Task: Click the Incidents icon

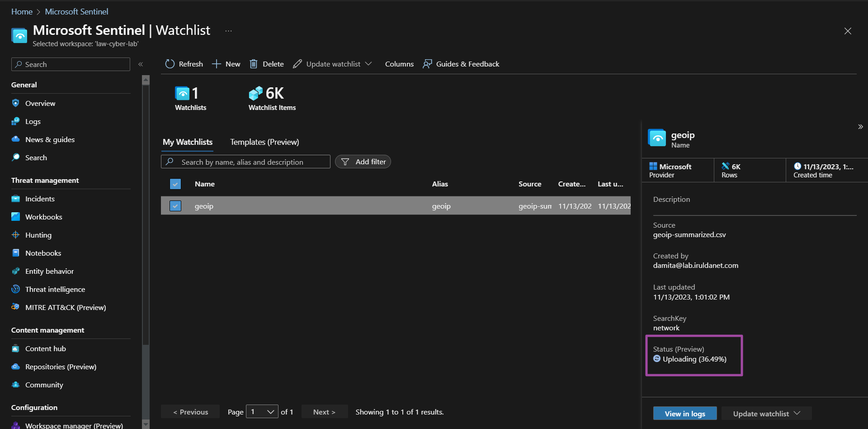Action: click(16, 199)
